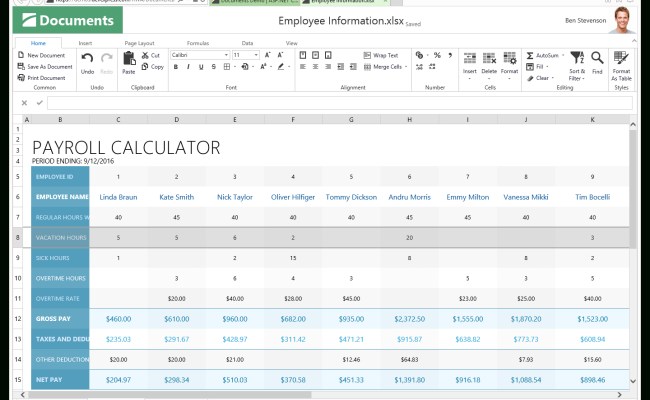The height and width of the screenshot is (400, 650).
Task: Click Format As Table
Action: [621, 65]
